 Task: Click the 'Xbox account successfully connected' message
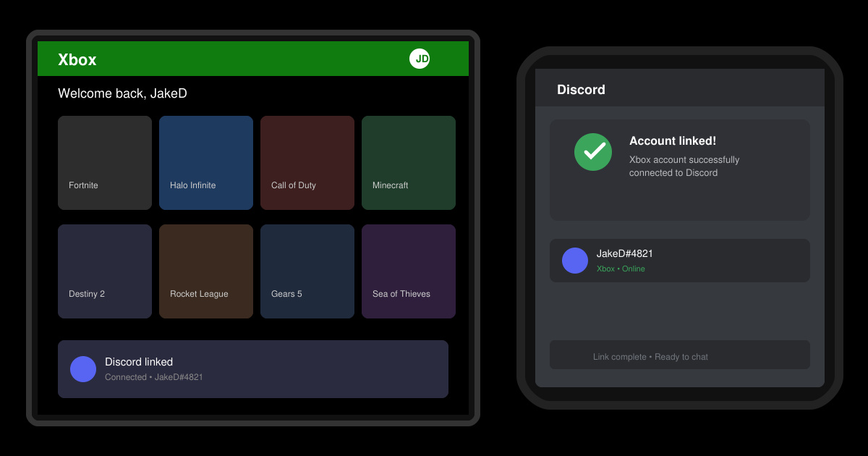[684, 166]
